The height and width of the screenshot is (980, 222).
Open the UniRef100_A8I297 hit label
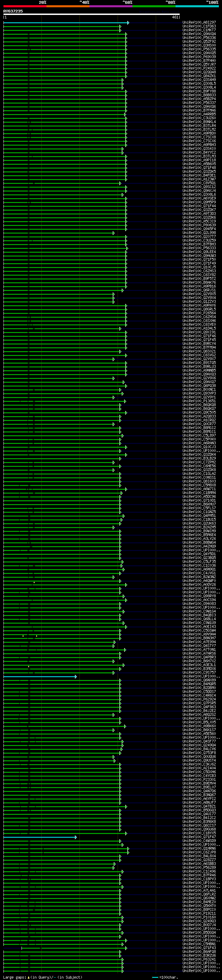pos(199,23)
